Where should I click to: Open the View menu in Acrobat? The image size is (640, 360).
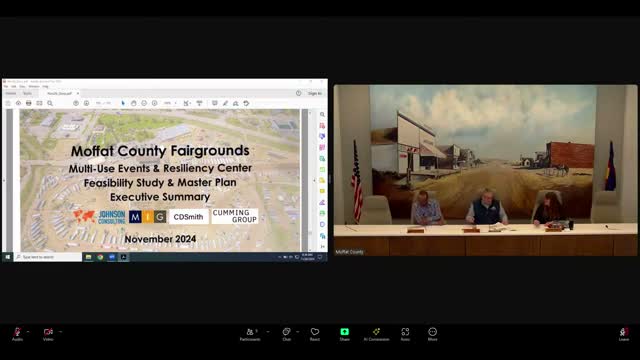(x=22, y=87)
